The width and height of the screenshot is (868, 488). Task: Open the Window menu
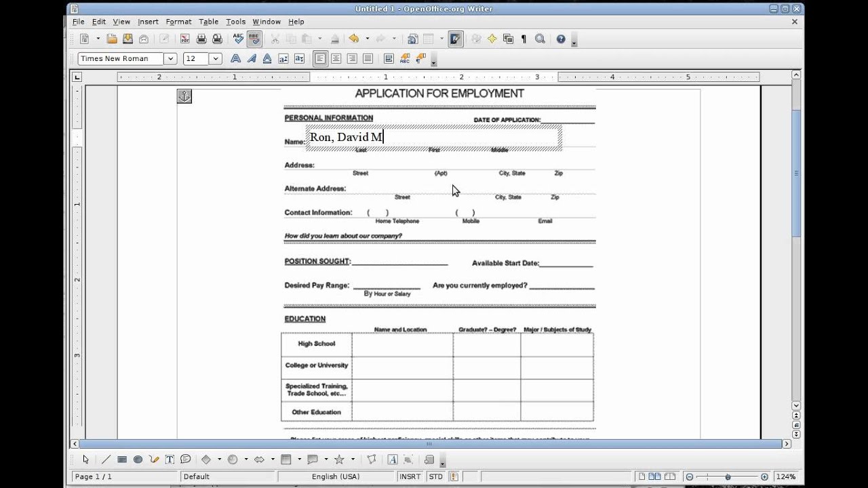(x=267, y=22)
